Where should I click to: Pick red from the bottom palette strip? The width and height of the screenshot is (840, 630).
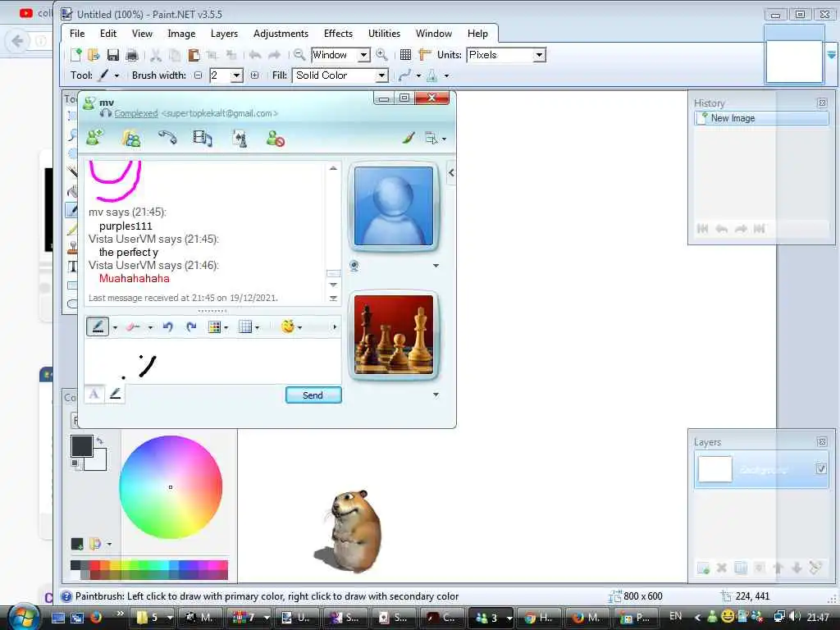[94, 565]
